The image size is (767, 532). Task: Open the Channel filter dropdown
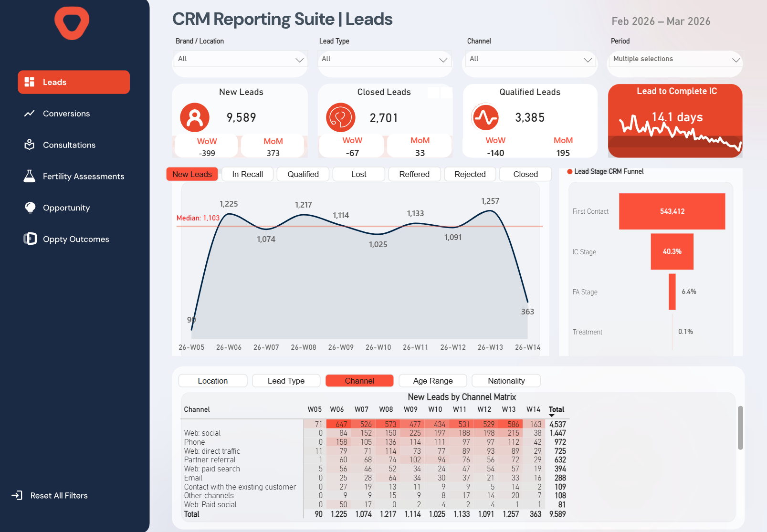pyautogui.click(x=530, y=59)
